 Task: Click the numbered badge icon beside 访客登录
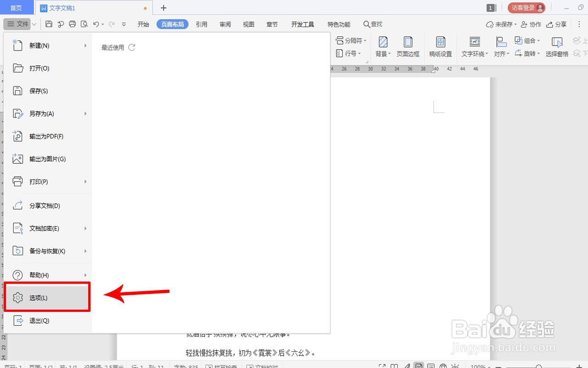click(491, 8)
